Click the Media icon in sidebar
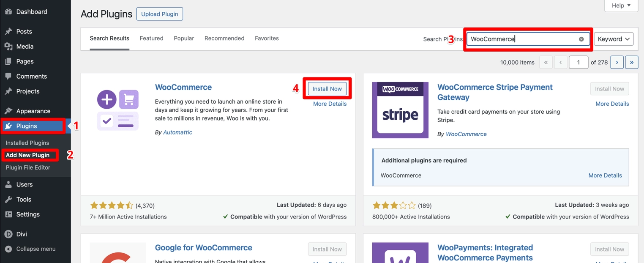 (8, 47)
